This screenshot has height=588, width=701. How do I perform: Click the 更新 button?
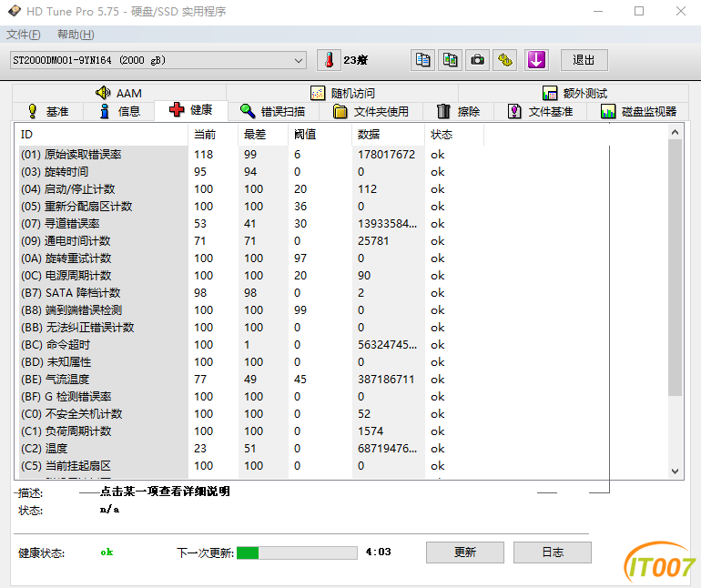click(464, 553)
